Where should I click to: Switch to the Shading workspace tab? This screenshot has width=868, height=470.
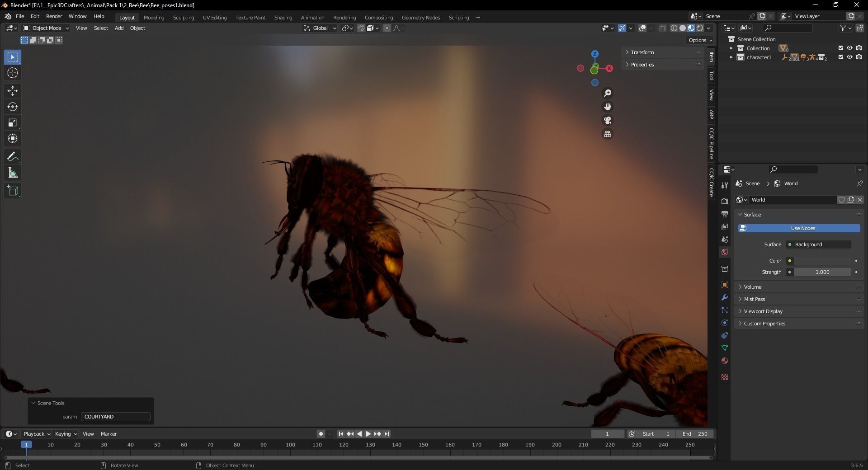pyautogui.click(x=283, y=18)
